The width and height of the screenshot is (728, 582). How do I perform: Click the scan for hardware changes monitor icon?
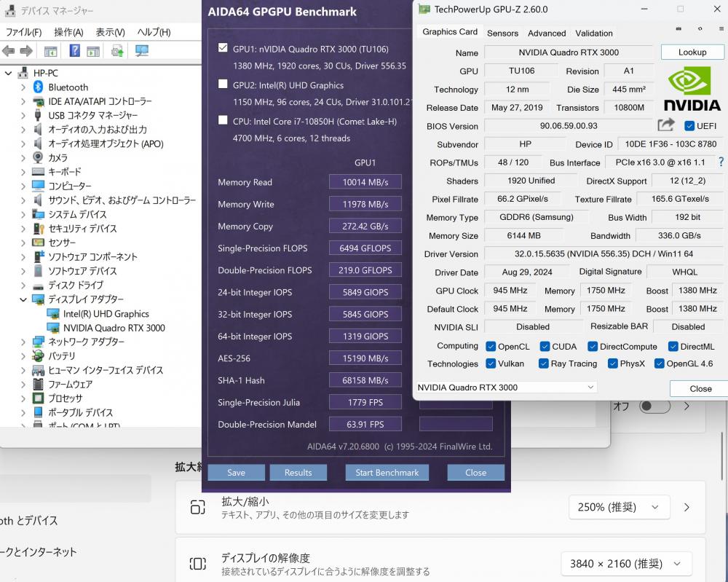pyautogui.click(x=142, y=51)
